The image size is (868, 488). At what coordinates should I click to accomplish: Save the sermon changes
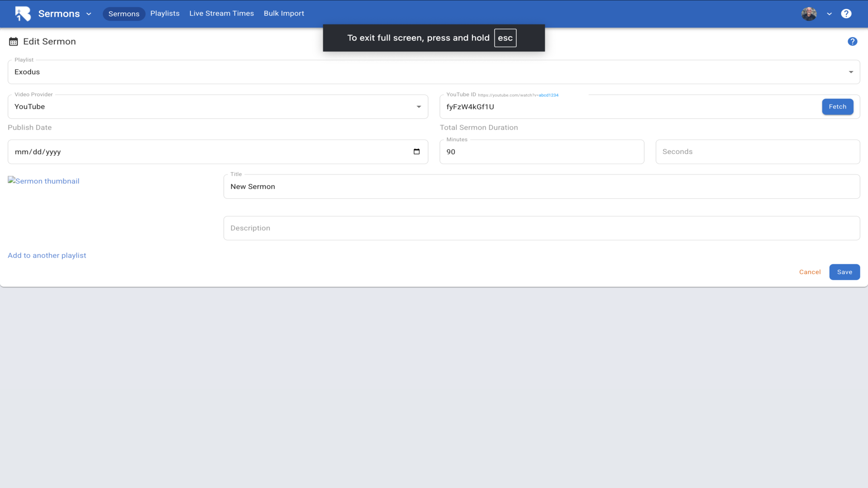point(844,272)
